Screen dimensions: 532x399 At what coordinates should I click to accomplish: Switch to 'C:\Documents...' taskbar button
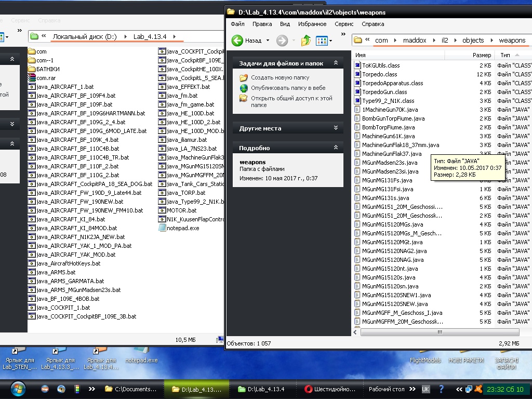(x=131, y=389)
